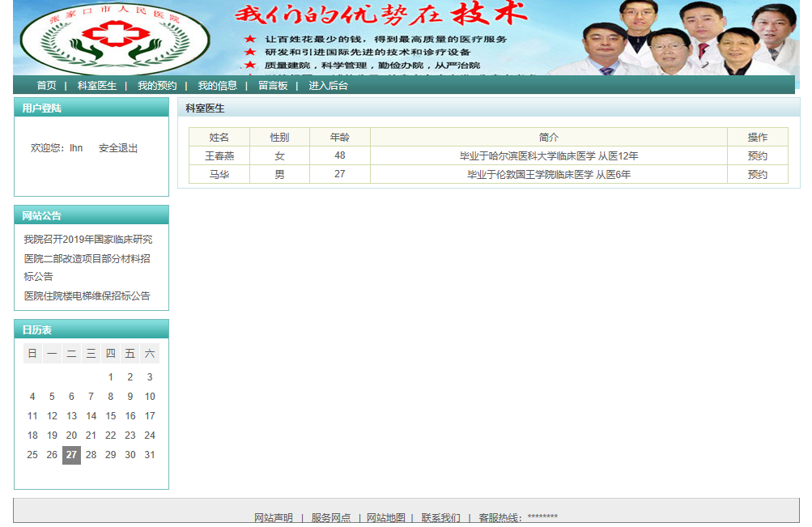
Task: Click the 联系我们 footer link
Action: pyautogui.click(x=440, y=517)
